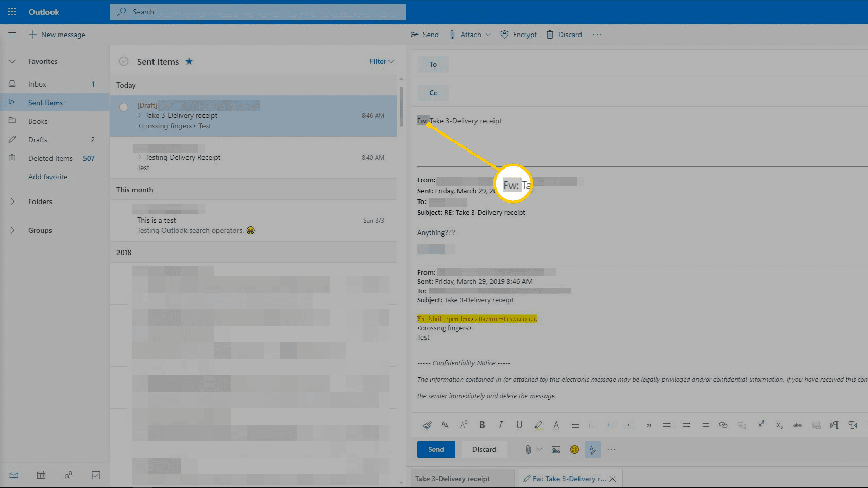Image resolution: width=868 pixels, height=488 pixels.
Task: Open the Drafts folder
Action: 55,140
